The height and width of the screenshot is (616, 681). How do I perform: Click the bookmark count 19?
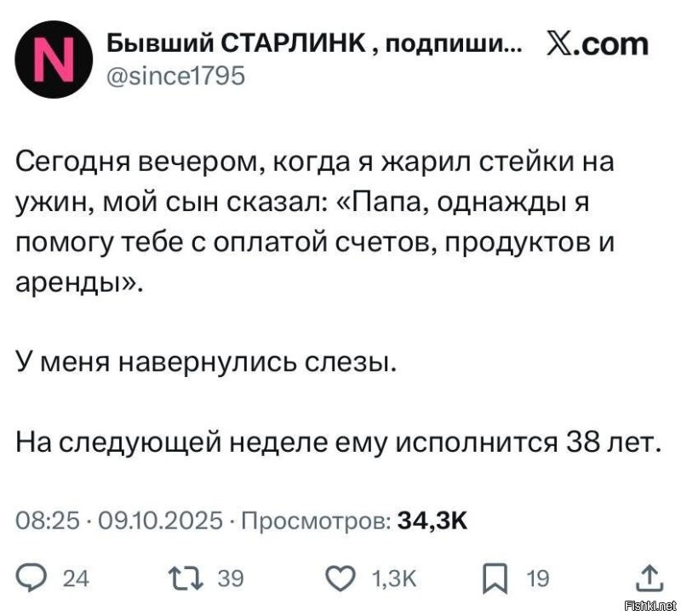point(538,580)
